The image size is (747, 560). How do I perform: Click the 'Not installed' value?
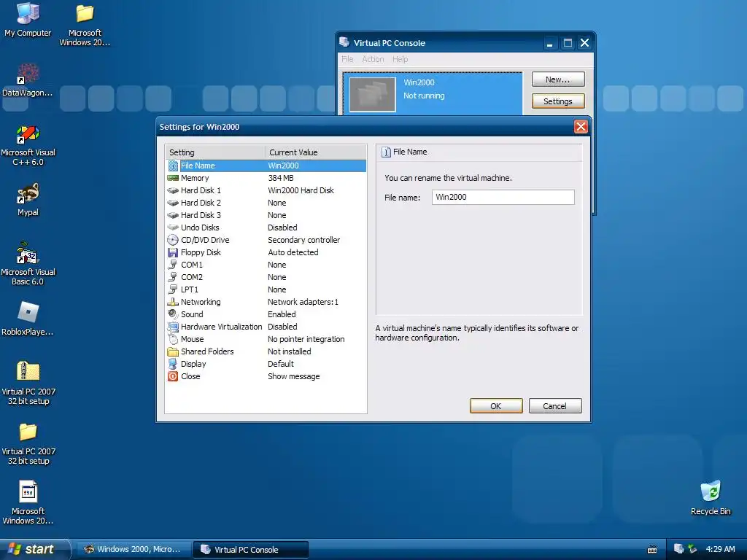pos(289,351)
